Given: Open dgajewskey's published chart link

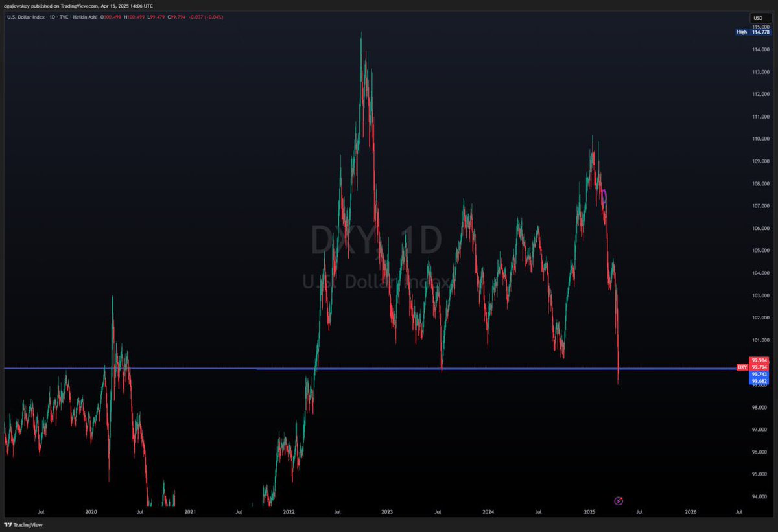Looking at the screenshot, I should pyautogui.click(x=17, y=6).
